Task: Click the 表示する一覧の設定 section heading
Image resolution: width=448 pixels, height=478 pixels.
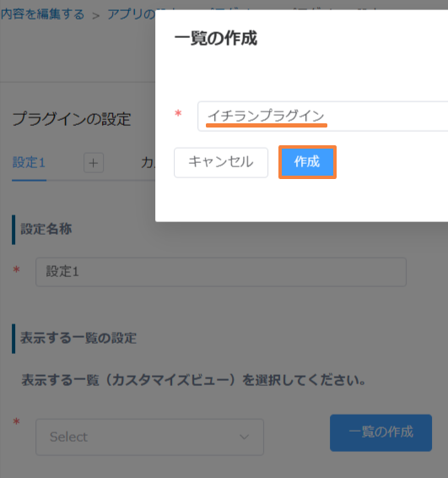Action: 78,338
